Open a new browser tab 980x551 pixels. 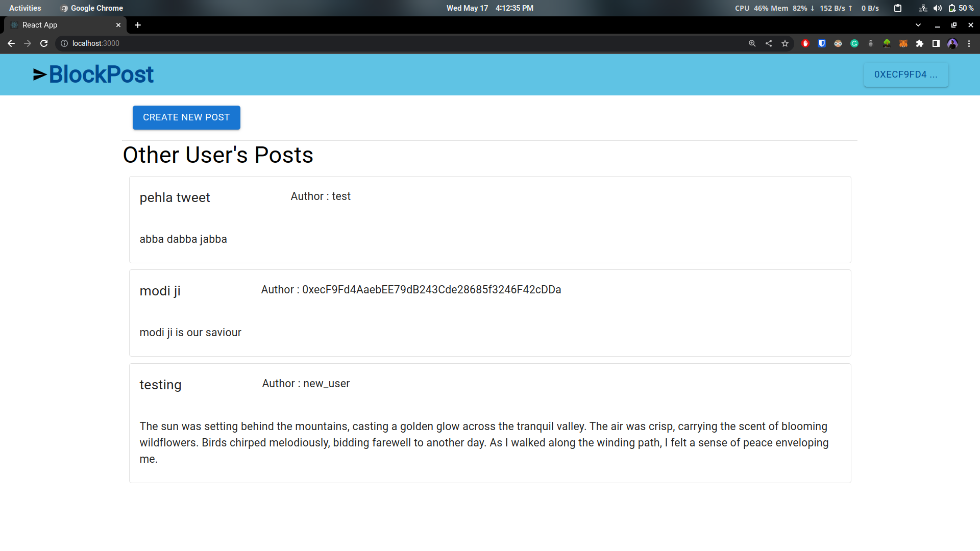[137, 25]
